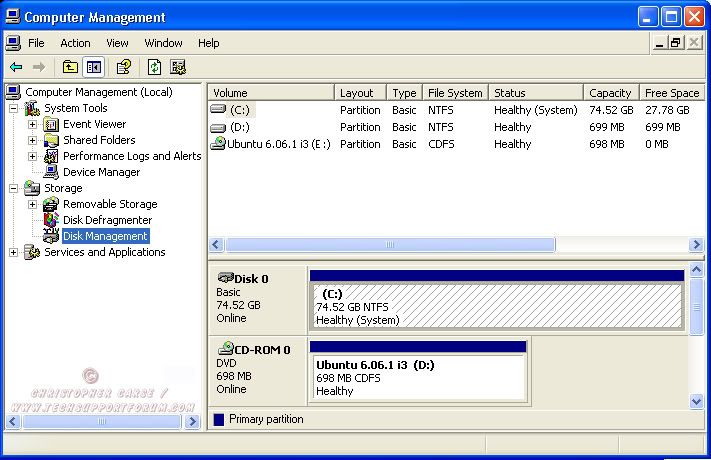The image size is (711, 460).
Task: Open the Help menu
Action: click(209, 43)
